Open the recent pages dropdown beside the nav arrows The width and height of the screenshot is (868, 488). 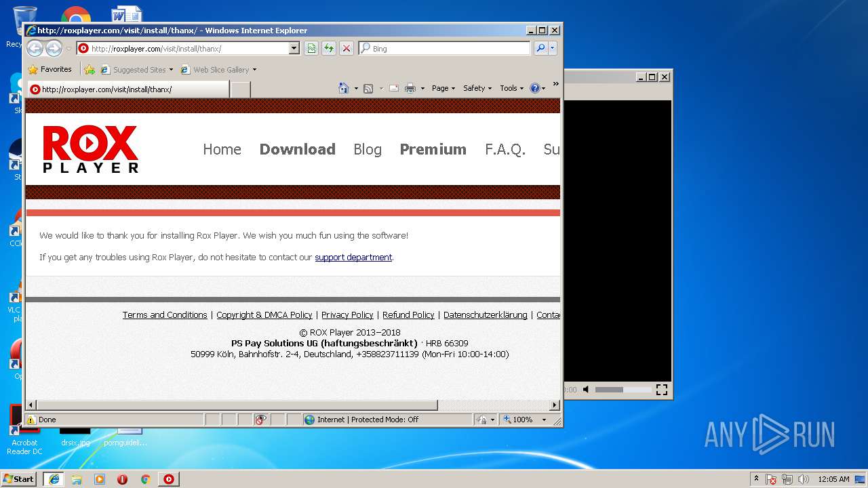click(68, 49)
